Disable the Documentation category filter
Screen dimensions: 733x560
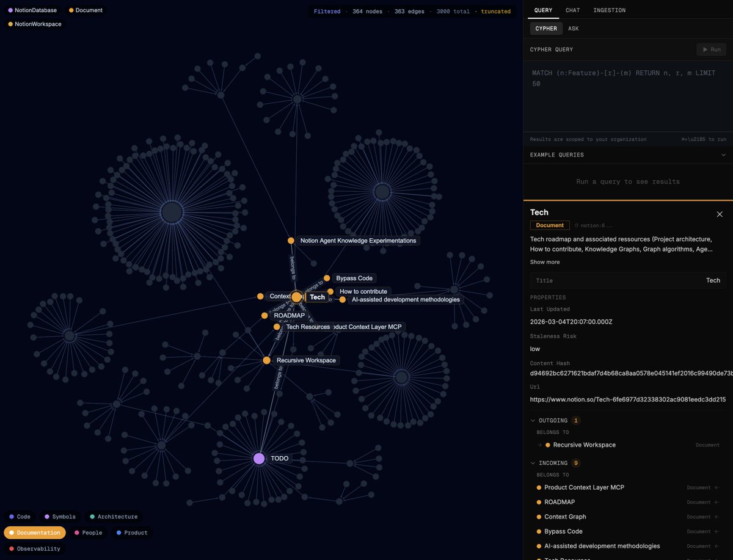tap(35, 533)
